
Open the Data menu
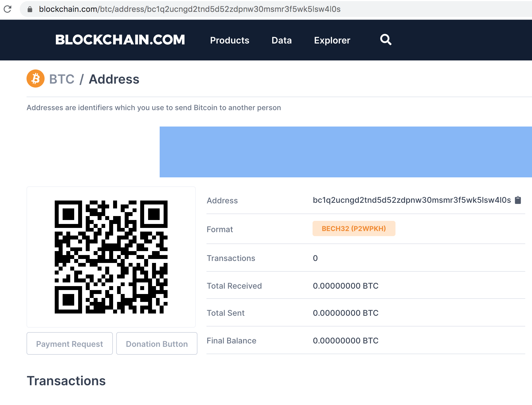tap(282, 40)
